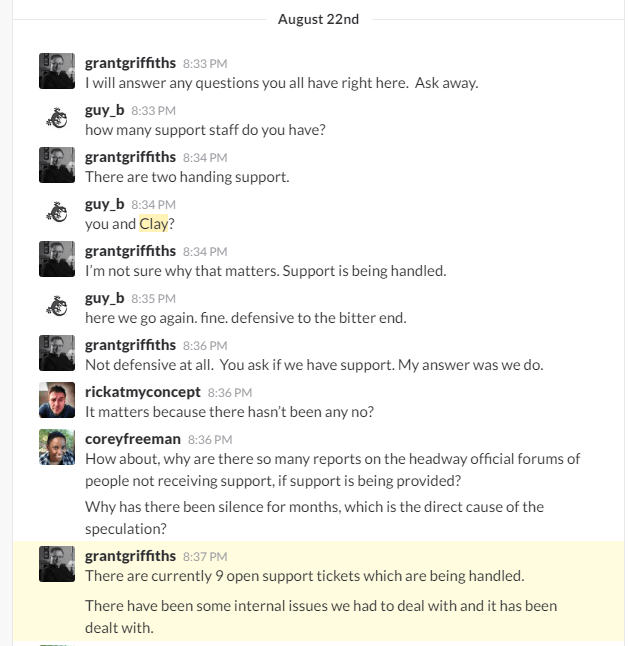Click the timestamp on rickatmyconcept's message
This screenshot has width=628, height=646.
pyautogui.click(x=230, y=392)
